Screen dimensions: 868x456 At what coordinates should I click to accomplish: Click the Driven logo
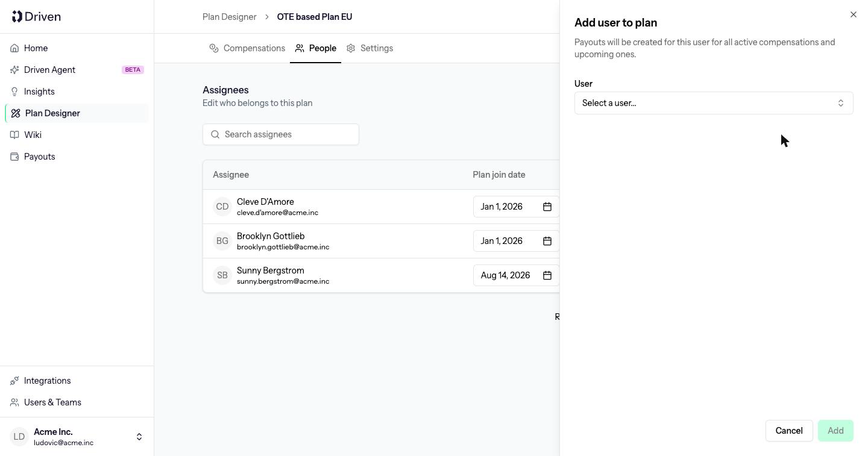point(36,16)
